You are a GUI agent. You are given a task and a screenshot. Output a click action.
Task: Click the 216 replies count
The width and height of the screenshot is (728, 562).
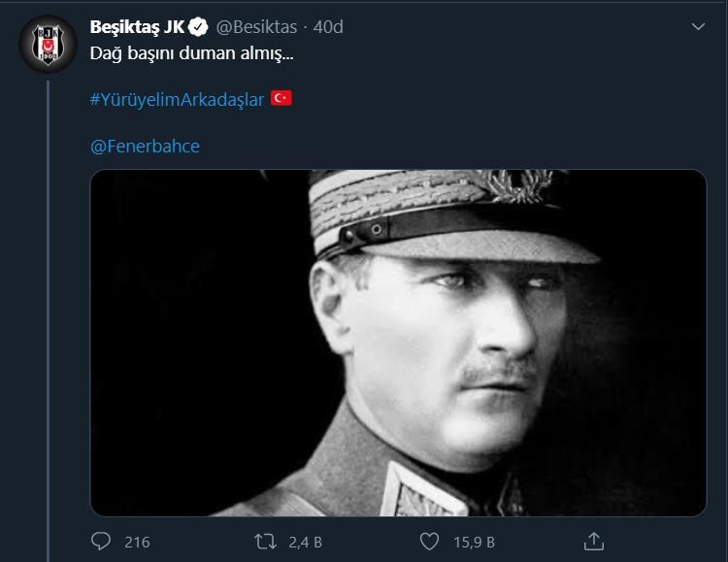click(137, 542)
